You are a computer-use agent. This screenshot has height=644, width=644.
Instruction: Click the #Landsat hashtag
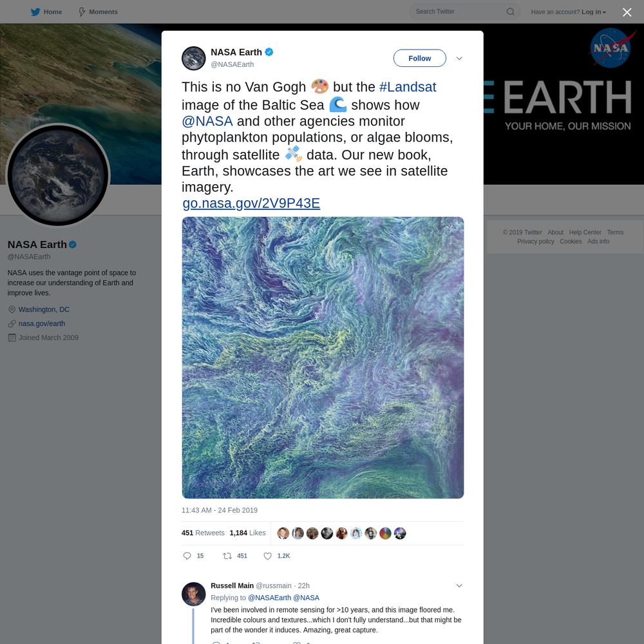click(x=408, y=87)
